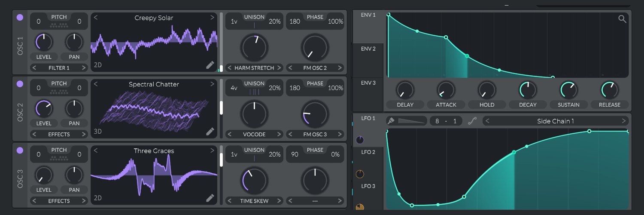The image size is (644, 215).
Task: Open the TIME SKEW spectral morph menu
Action: pyautogui.click(x=254, y=201)
